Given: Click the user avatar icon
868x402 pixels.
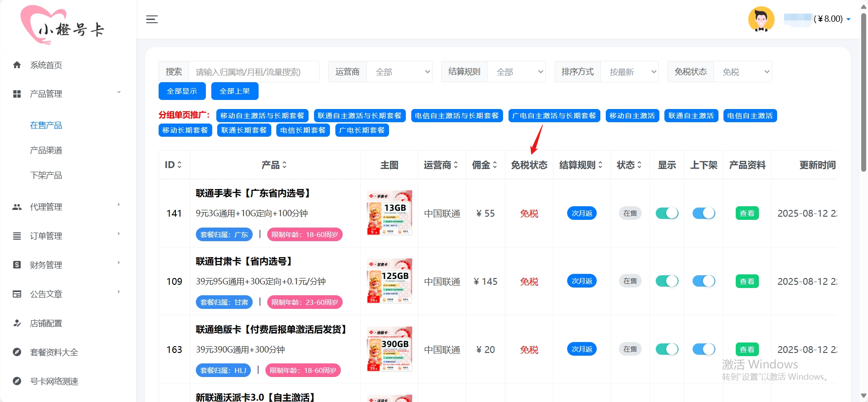Looking at the screenshot, I should pyautogui.click(x=761, y=19).
